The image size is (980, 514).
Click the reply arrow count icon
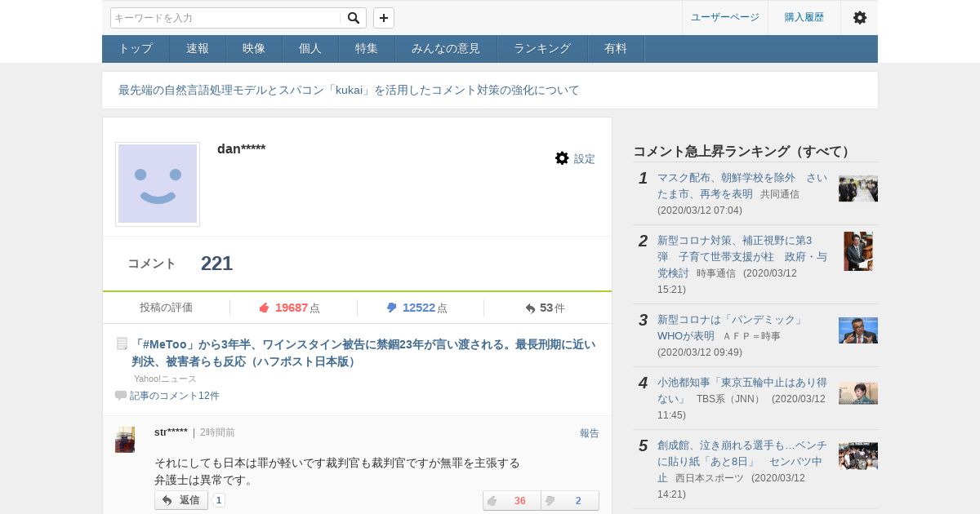[x=530, y=308]
